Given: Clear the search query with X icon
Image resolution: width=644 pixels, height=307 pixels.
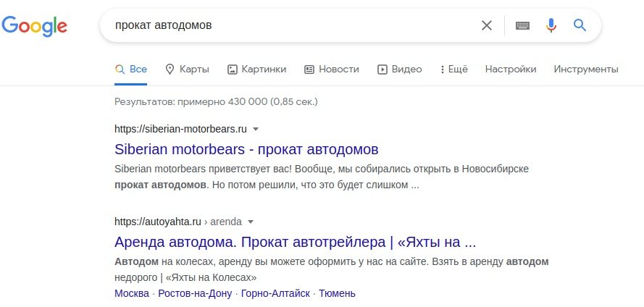Looking at the screenshot, I should tap(487, 25).
